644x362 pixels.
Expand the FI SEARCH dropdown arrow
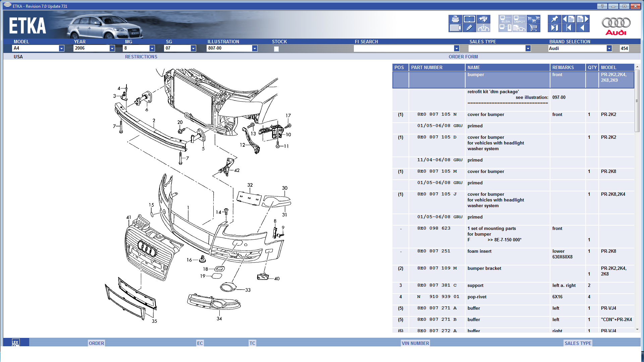pyautogui.click(x=457, y=48)
